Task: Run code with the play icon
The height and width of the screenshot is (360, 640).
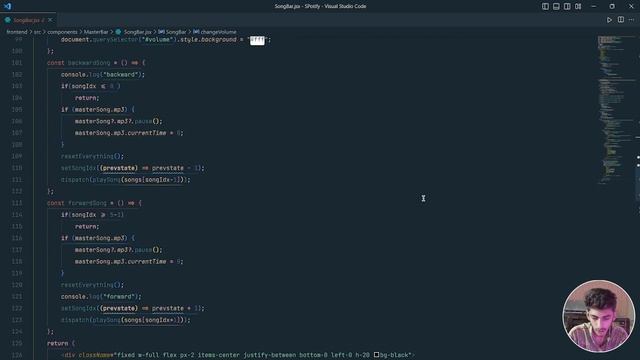Action: point(609,20)
